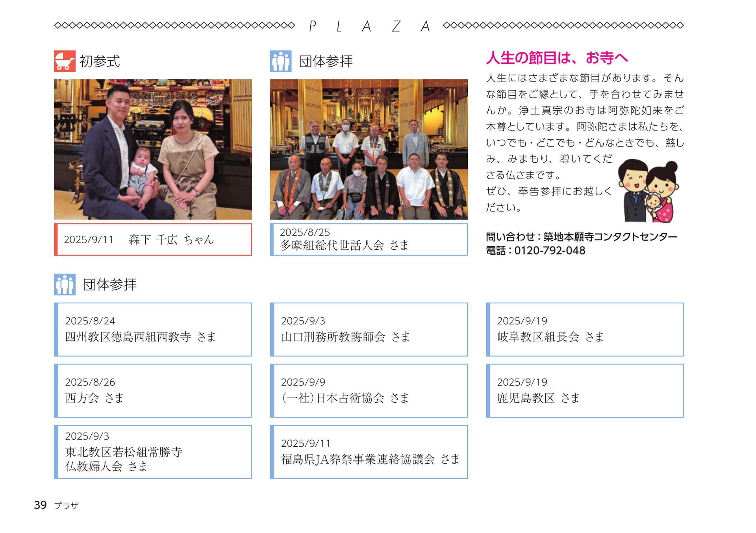Select the 多摩組総代世話人会 さま caption
This screenshot has width=756, height=533.
point(369,240)
